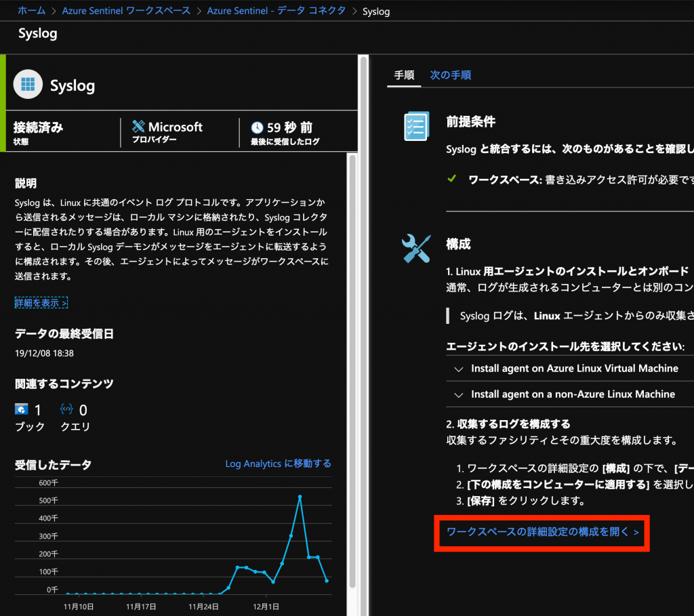
Task: Click the 600千 chart axis value
Action: 48,482
